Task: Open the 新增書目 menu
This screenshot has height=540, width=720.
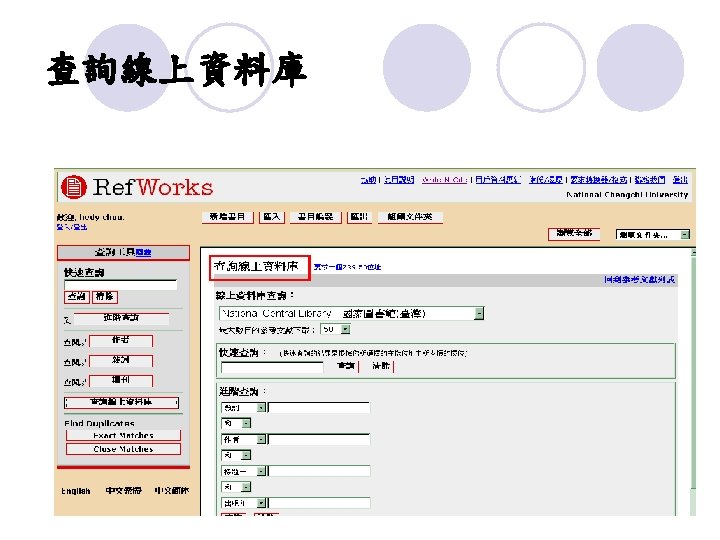Action: point(227,217)
